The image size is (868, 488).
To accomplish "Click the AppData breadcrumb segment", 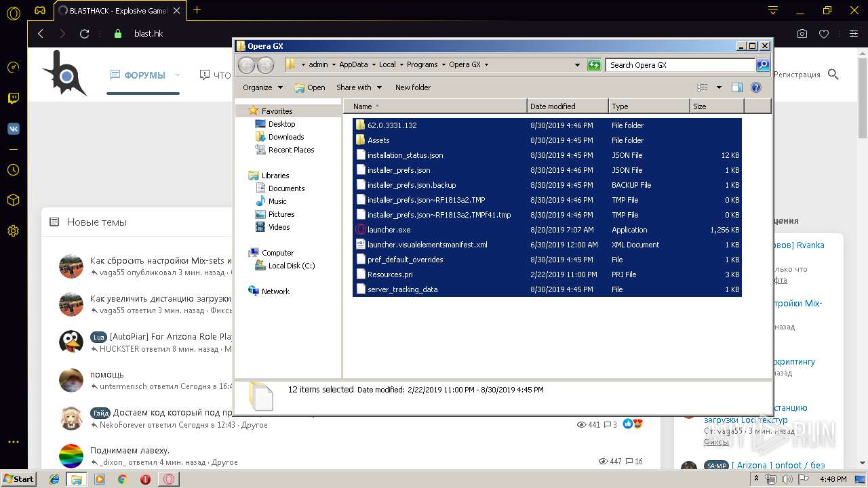I will tap(353, 65).
